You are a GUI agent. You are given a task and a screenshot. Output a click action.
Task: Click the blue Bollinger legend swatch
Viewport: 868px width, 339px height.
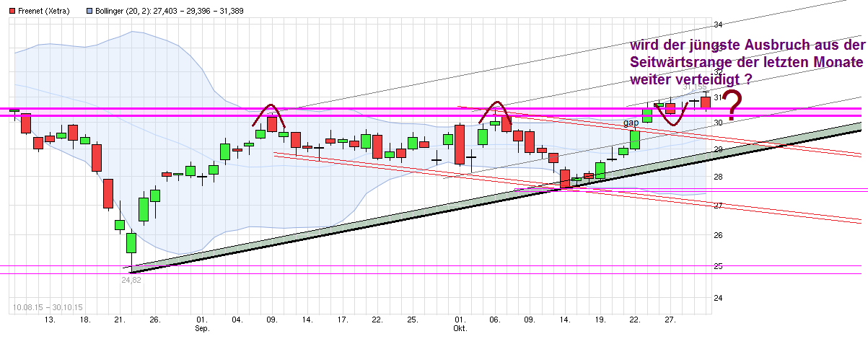(x=89, y=12)
